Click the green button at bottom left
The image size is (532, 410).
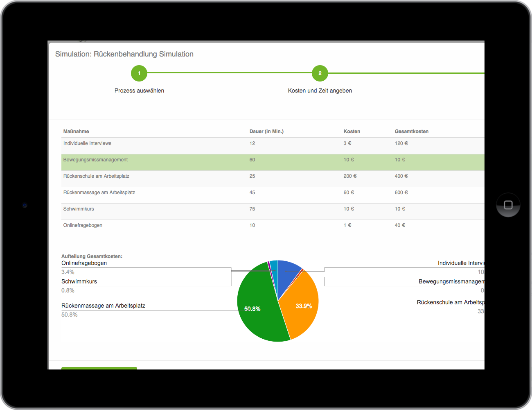(x=99, y=368)
